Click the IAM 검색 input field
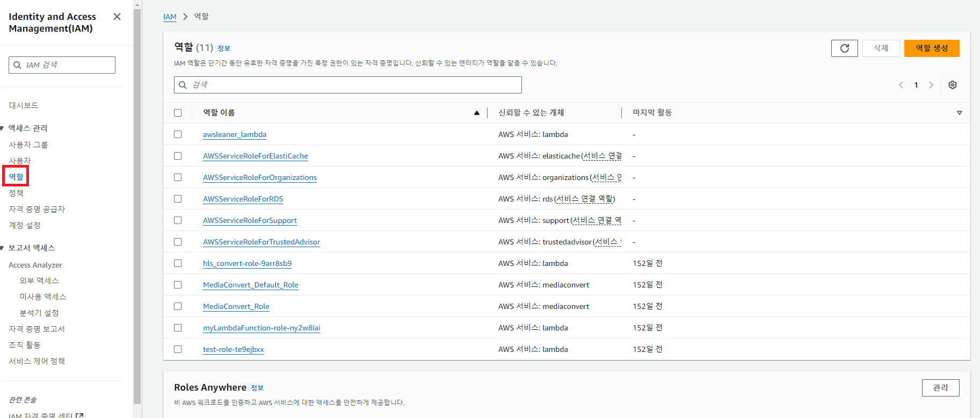The width and height of the screenshot is (980, 418). click(x=62, y=65)
